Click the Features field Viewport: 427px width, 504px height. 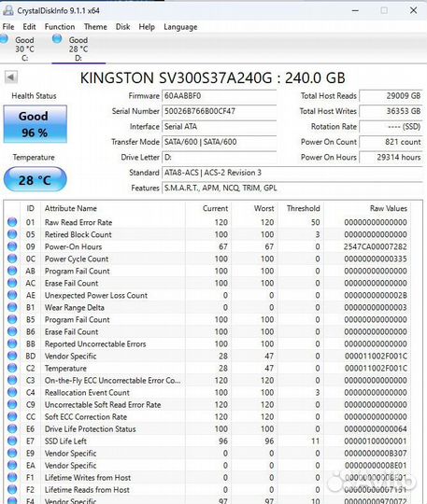coord(292,188)
